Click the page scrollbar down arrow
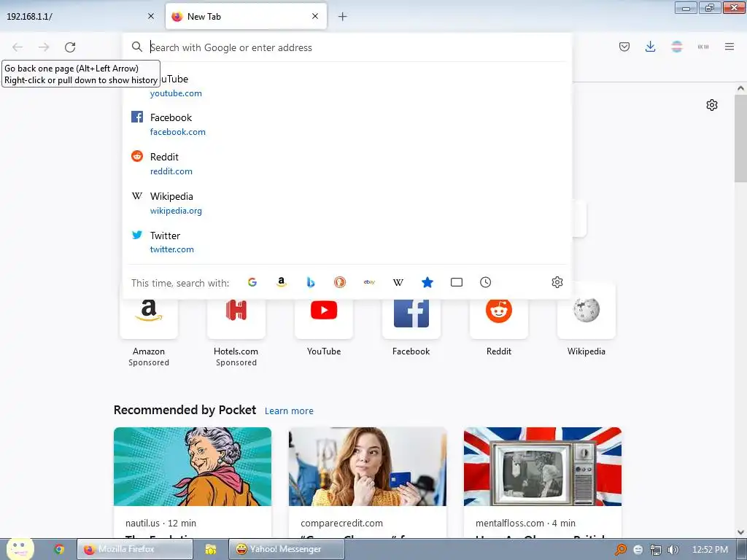747x560 pixels. (740, 532)
